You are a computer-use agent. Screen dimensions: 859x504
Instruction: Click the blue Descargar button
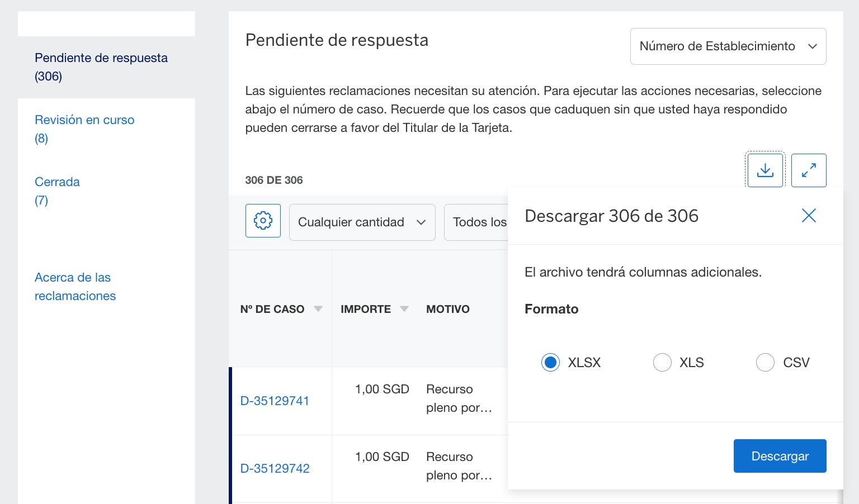click(780, 456)
